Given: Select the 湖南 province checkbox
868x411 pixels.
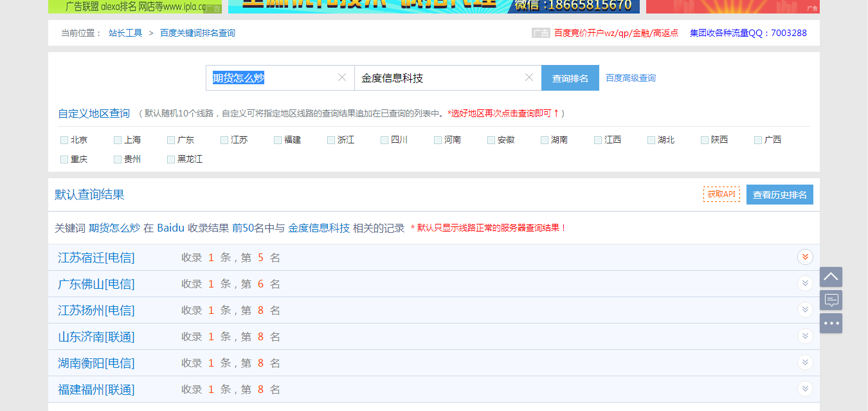Looking at the screenshot, I should point(544,140).
